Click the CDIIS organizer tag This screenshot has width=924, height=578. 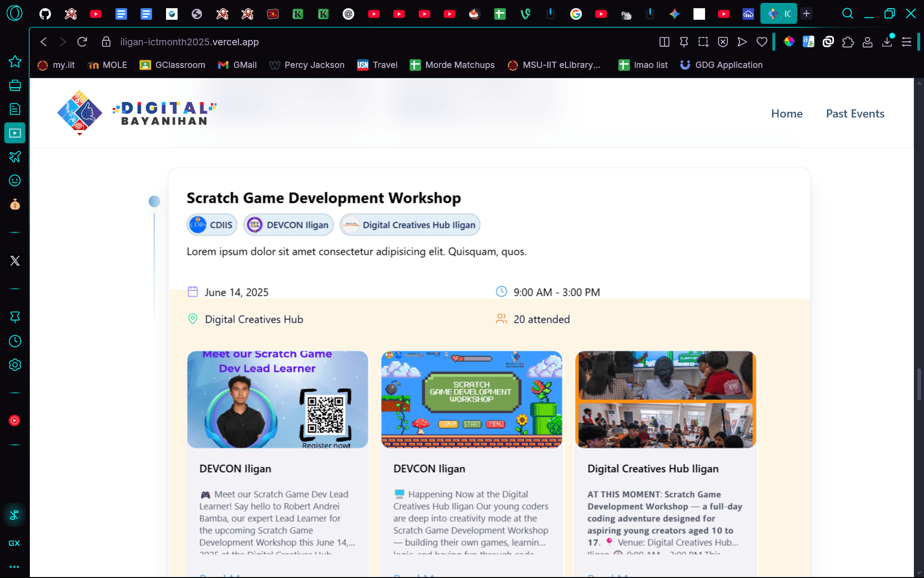[x=212, y=225]
